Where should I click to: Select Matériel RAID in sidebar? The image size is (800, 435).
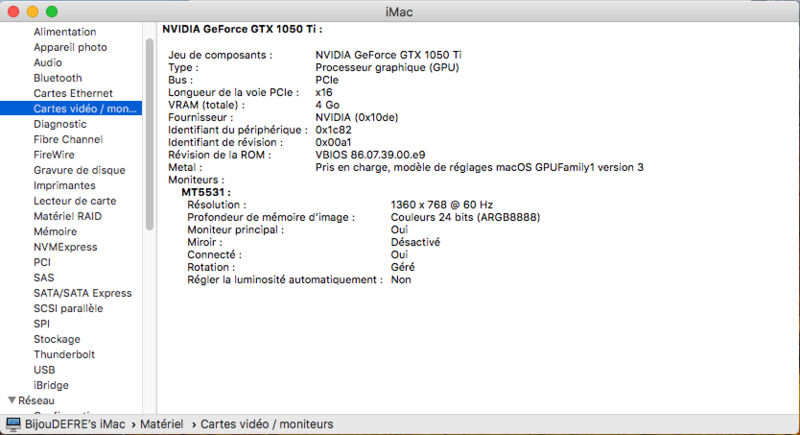[67, 216]
